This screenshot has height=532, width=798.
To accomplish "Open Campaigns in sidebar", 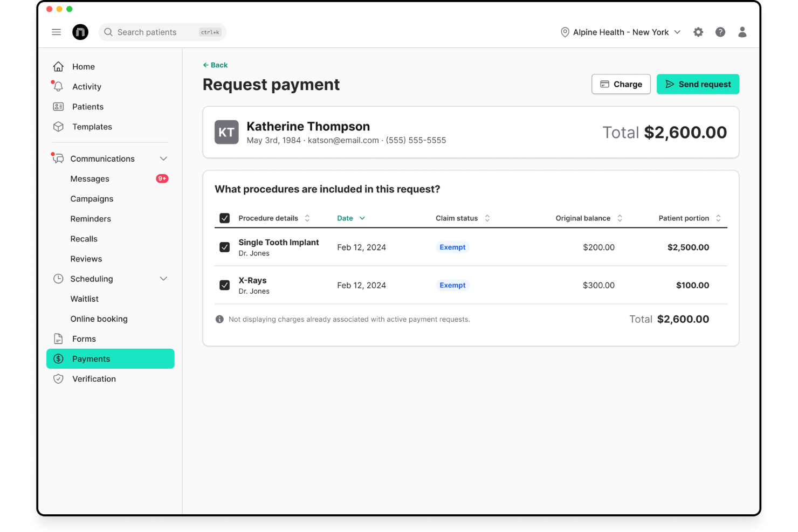I will coord(111,199).
